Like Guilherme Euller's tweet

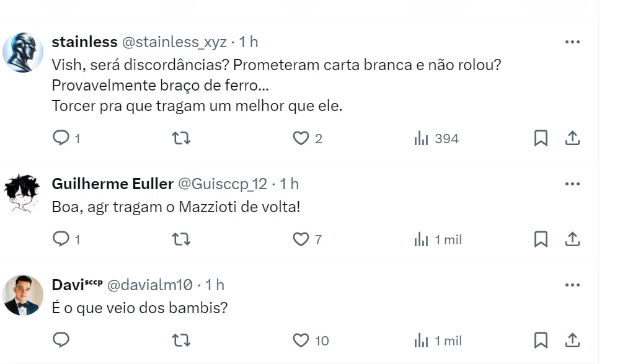point(301,239)
